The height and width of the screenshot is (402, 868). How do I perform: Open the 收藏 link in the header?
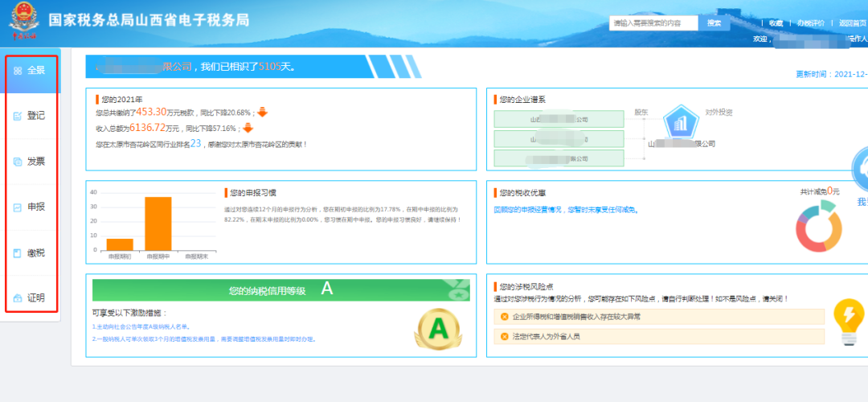pyautogui.click(x=776, y=23)
